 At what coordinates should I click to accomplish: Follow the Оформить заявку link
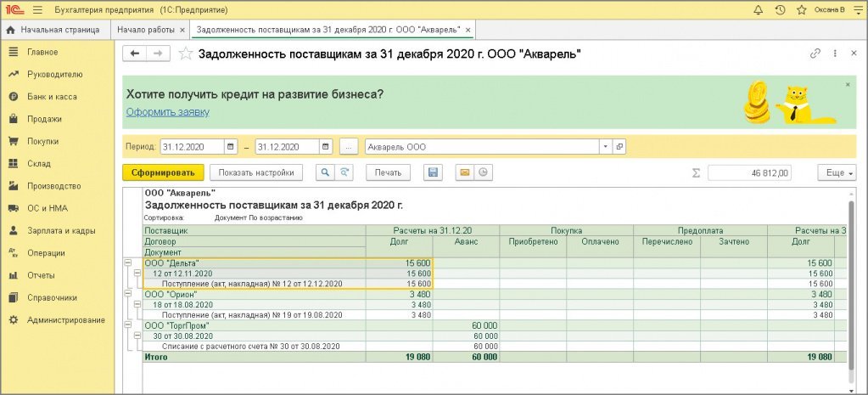(x=168, y=112)
